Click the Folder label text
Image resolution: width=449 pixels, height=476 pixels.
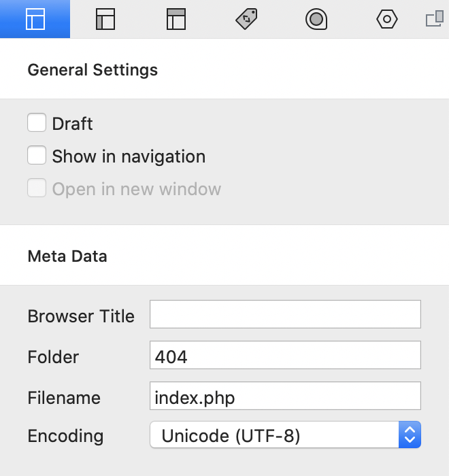tap(53, 357)
